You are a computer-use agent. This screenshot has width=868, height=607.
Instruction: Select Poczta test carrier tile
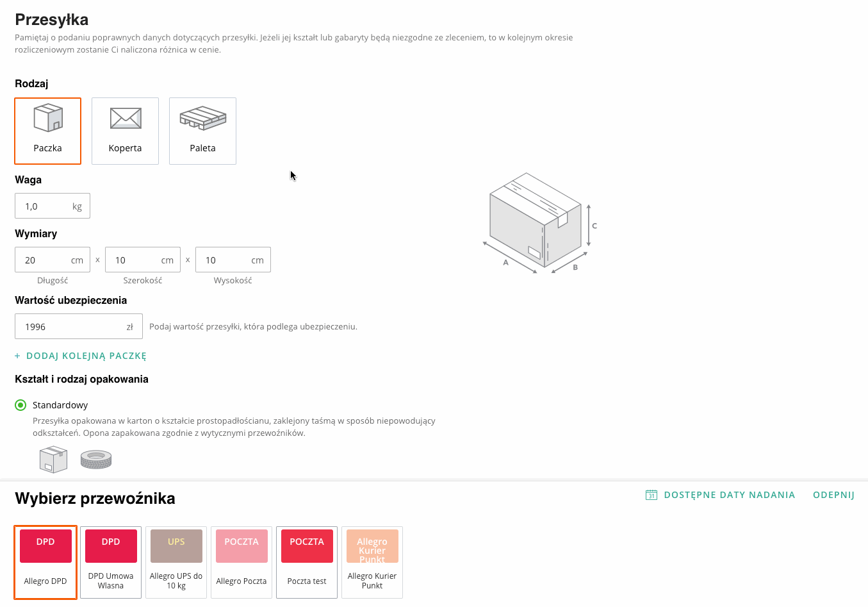pos(307,562)
